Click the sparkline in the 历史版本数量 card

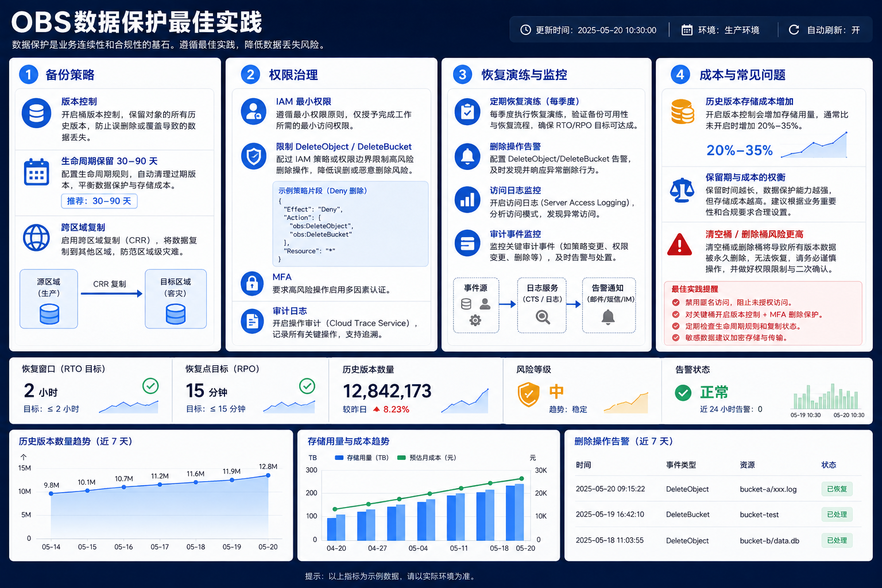tap(465, 401)
